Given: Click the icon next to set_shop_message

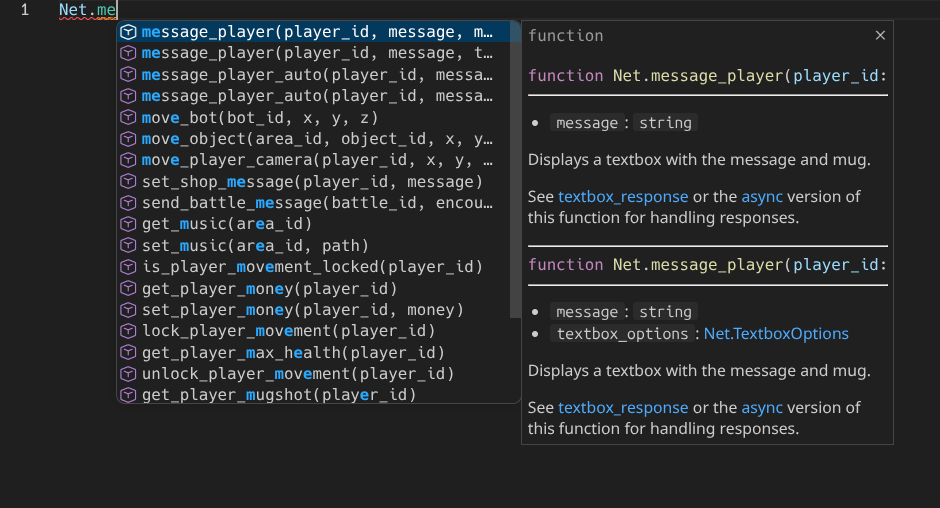Looking at the screenshot, I should (x=128, y=182).
